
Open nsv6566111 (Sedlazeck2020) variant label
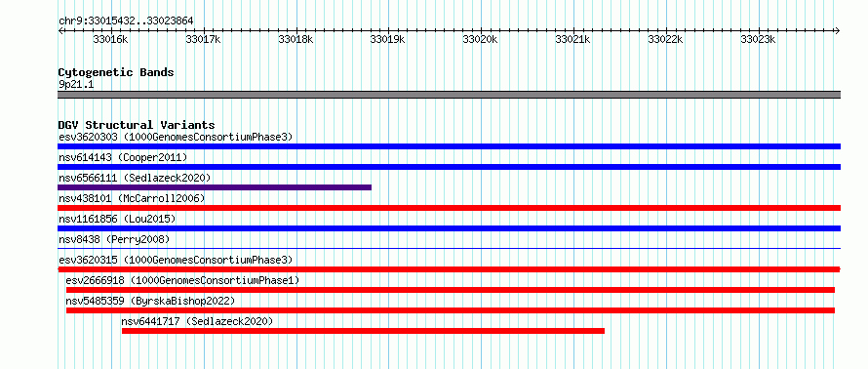point(135,178)
